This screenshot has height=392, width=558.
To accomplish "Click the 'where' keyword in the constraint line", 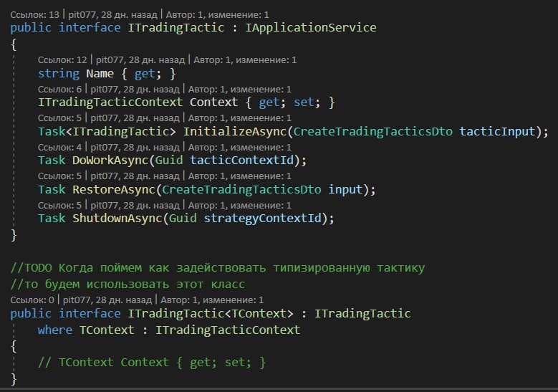I will (55, 330).
